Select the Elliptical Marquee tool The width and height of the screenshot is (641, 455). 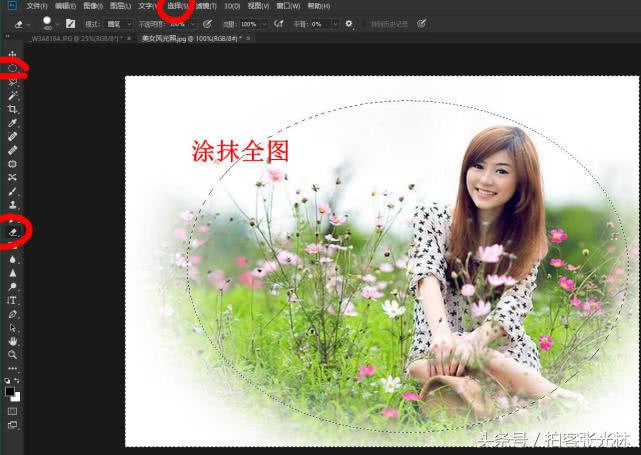tap(13, 68)
